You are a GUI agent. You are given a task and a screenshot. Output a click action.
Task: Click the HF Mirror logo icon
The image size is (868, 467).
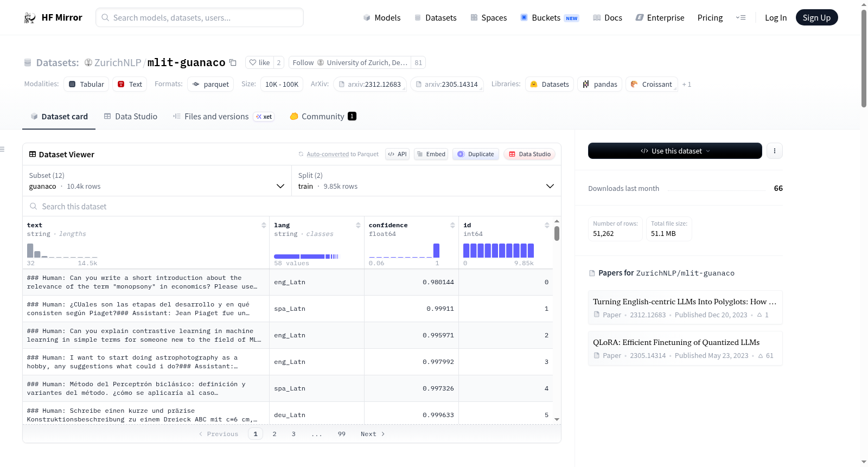click(x=30, y=18)
